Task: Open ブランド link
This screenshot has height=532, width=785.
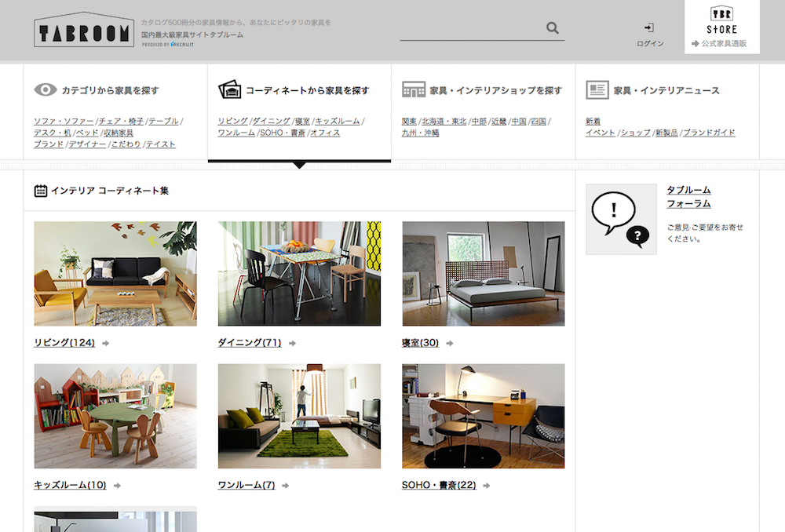Action: (49, 144)
